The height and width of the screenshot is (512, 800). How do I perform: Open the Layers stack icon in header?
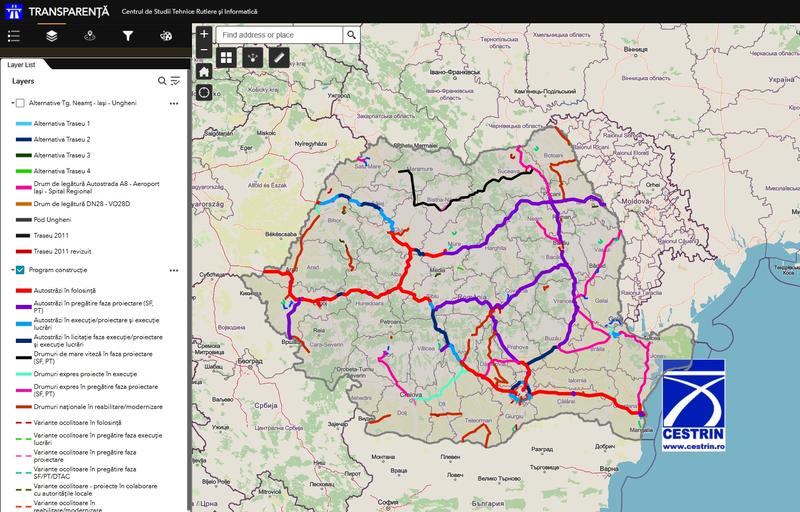pos(52,36)
